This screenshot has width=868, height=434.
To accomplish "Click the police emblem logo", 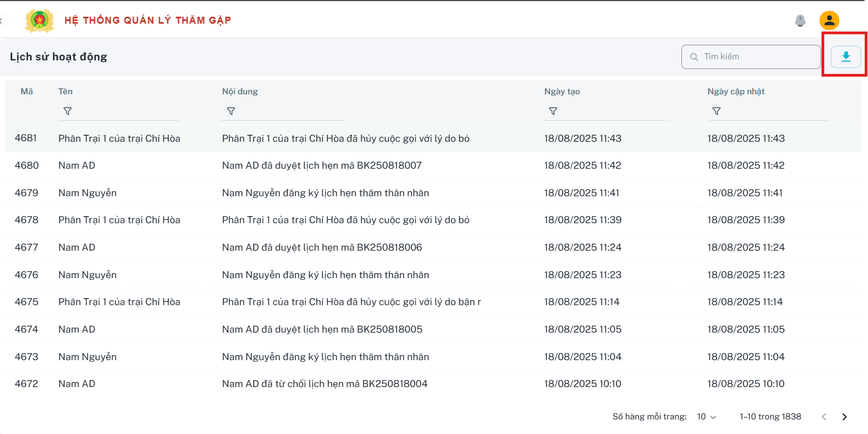I will pos(39,20).
